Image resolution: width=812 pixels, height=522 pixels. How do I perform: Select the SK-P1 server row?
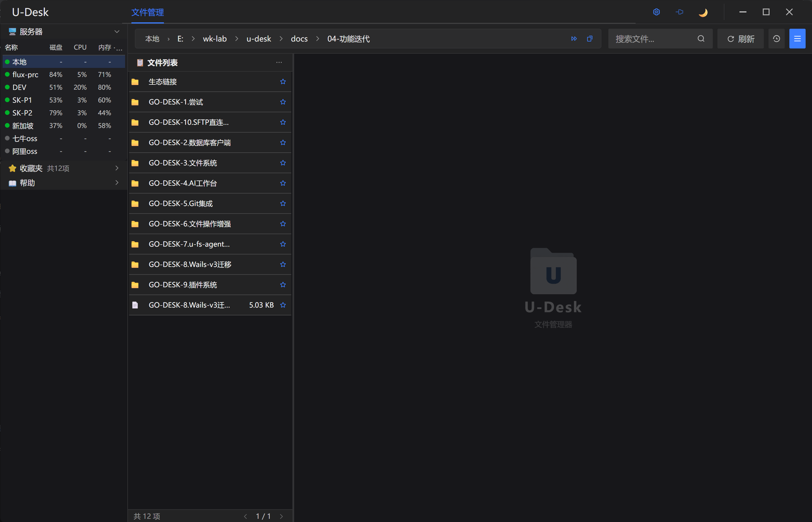[64, 100]
